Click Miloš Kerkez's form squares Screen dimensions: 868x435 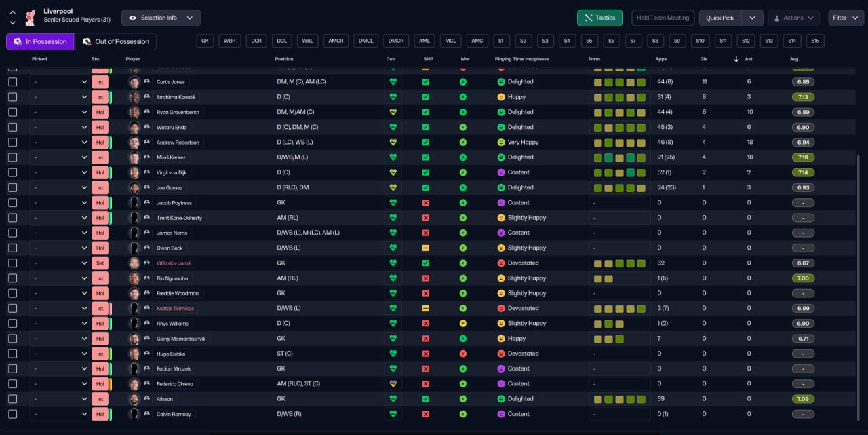[x=619, y=157]
